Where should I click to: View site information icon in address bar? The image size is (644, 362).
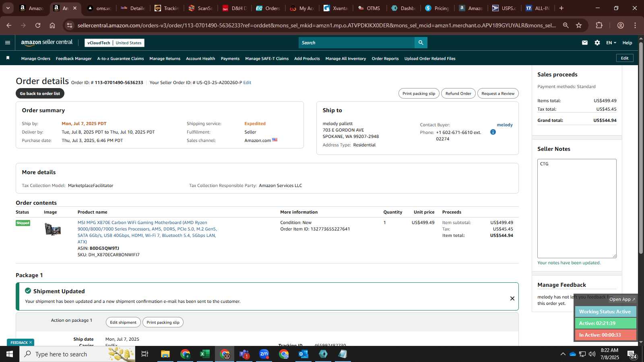tap(70, 25)
